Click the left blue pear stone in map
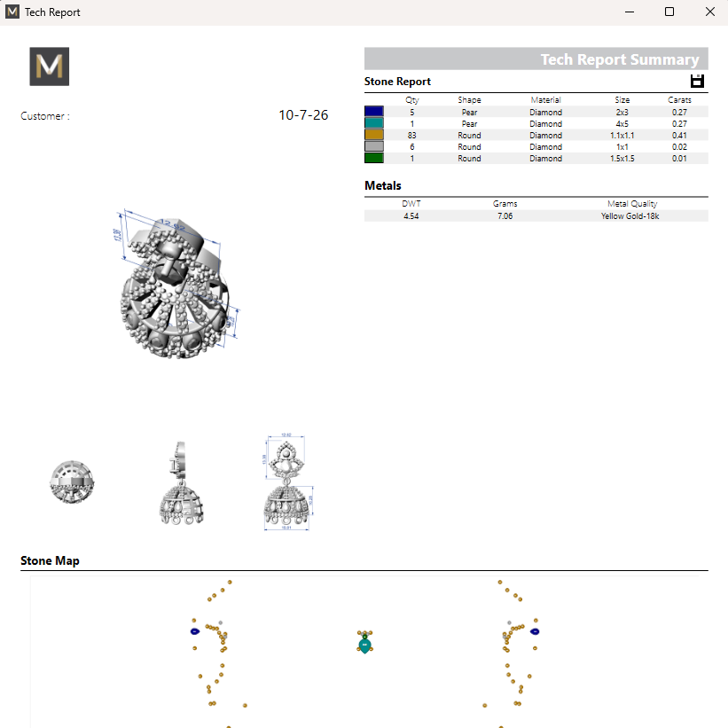The height and width of the screenshot is (728, 728). pyautogui.click(x=195, y=631)
